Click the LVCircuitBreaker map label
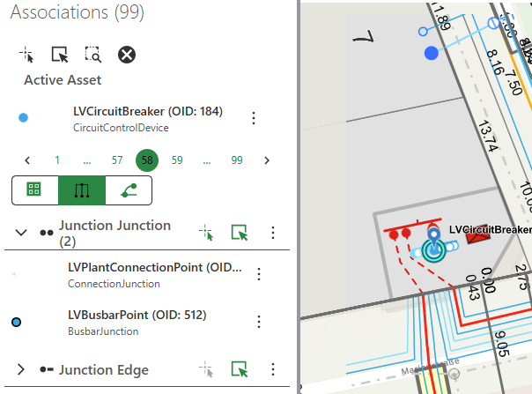532x394 pixels. tap(491, 229)
